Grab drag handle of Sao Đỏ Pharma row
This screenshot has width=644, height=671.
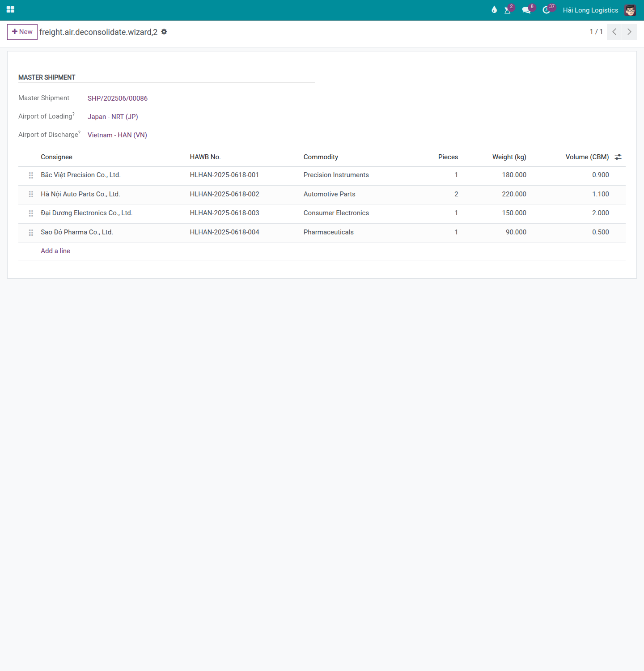tap(31, 233)
